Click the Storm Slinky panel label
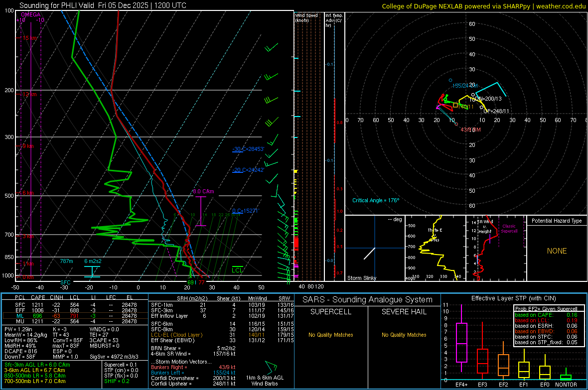The width and height of the screenshot is (588, 390). pyautogui.click(x=361, y=278)
